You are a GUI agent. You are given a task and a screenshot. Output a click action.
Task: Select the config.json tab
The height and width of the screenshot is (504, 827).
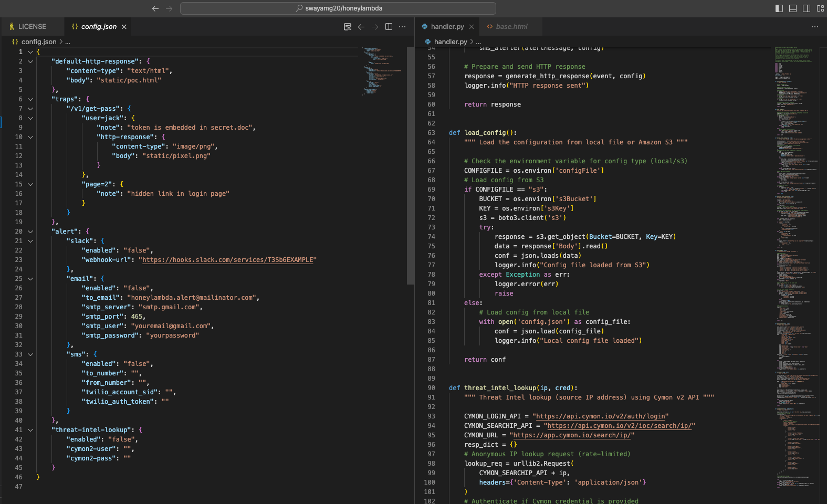tap(99, 26)
